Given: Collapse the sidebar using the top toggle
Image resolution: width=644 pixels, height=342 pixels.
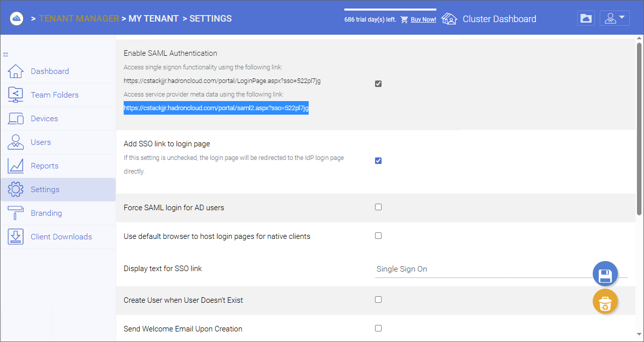Looking at the screenshot, I should tap(6, 54).
